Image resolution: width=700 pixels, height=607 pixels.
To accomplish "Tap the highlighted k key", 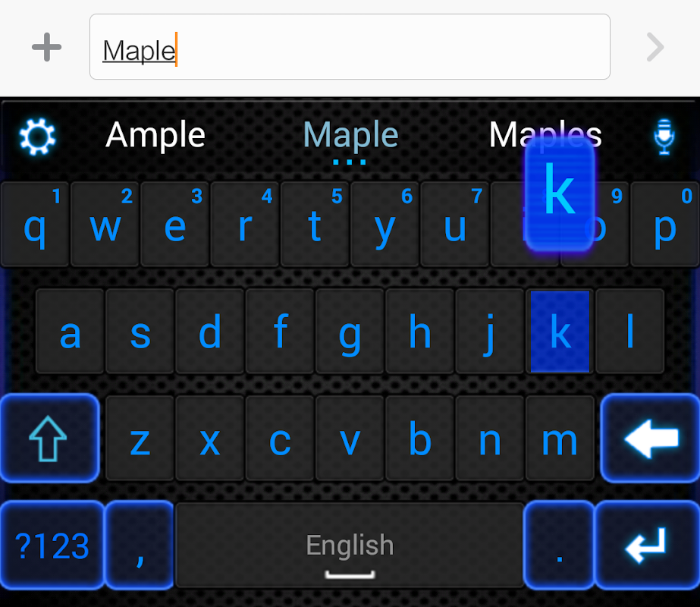I will (560, 332).
